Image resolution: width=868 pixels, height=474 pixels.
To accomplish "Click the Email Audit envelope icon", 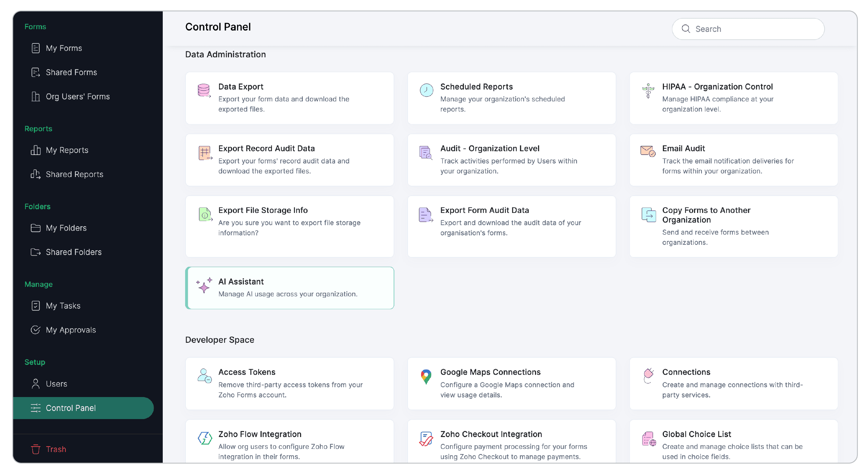I will [648, 151].
